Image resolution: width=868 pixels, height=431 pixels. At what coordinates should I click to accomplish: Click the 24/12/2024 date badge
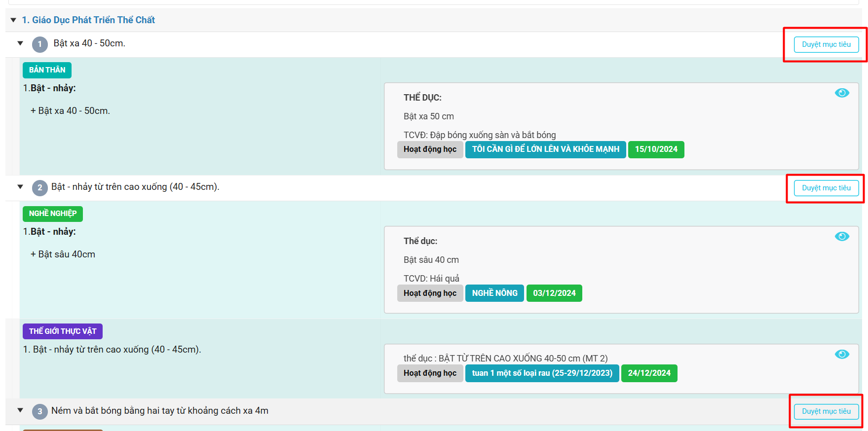[x=649, y=373]
